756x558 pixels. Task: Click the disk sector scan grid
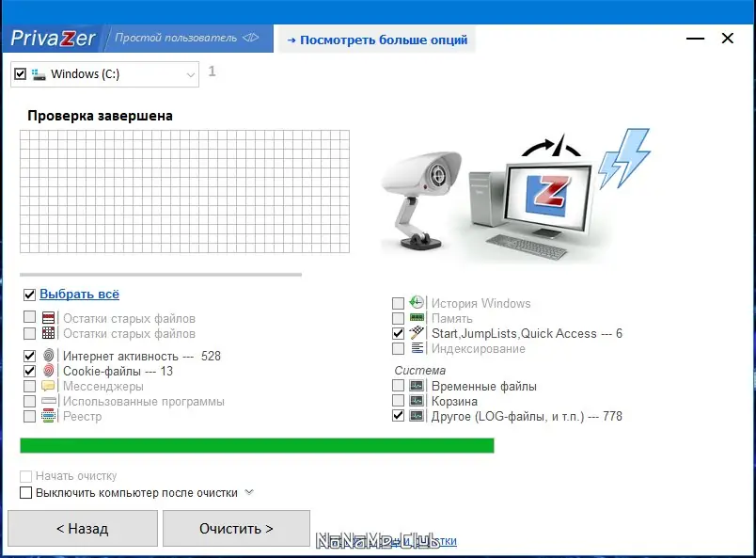[x=184, y=191]
